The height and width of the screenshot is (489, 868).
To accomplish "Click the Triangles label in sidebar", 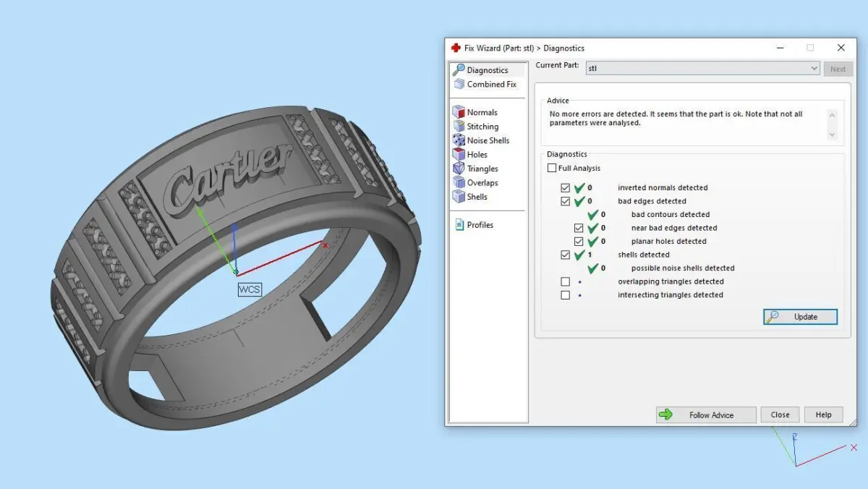I will point(482,169).
